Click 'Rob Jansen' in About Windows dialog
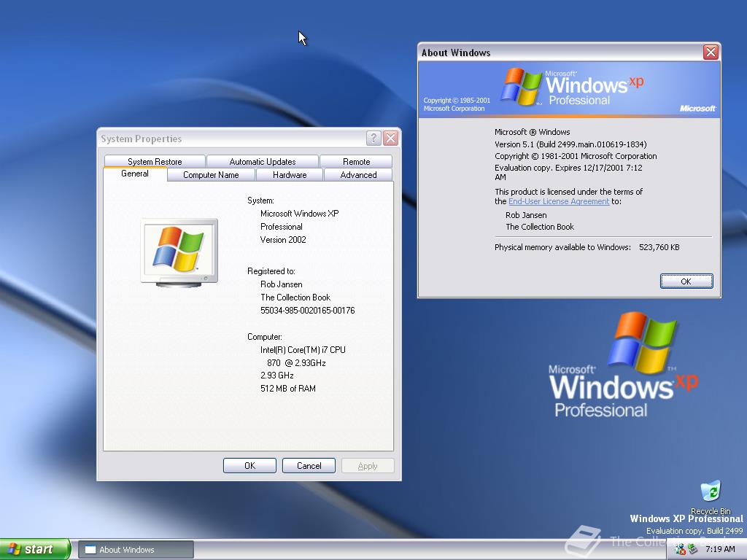Viewport: 747px width, 560px height. (526, 215)
